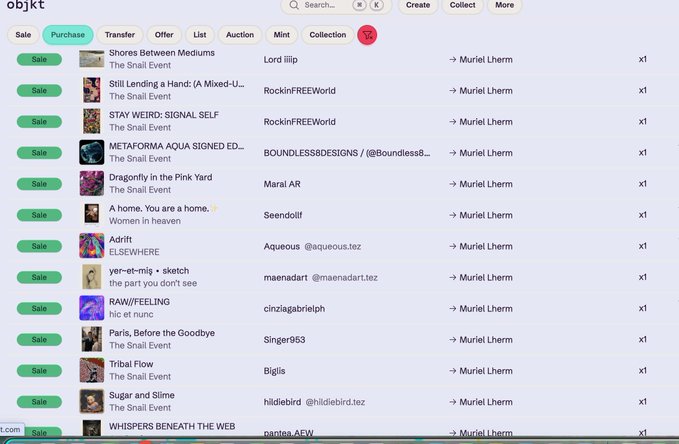This screenshot has height=444, width=679.
Task: Open the part you don't see collection
Action: pyautogui.click(x=153, y=284)
